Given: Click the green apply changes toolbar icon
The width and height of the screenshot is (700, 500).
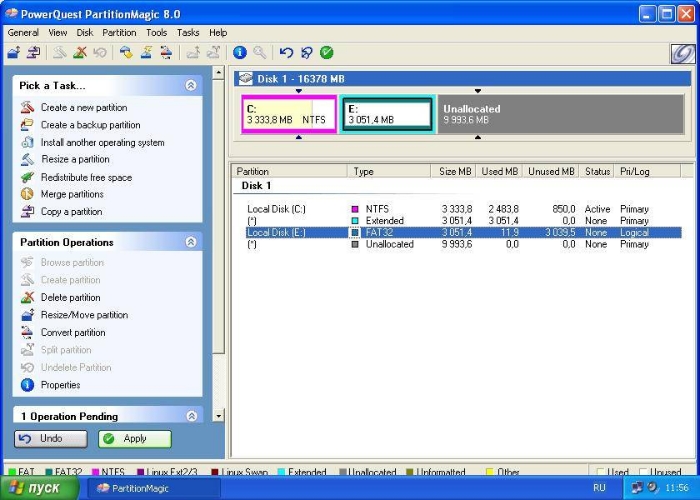Looking at the screenshot, I should point(327,52).
